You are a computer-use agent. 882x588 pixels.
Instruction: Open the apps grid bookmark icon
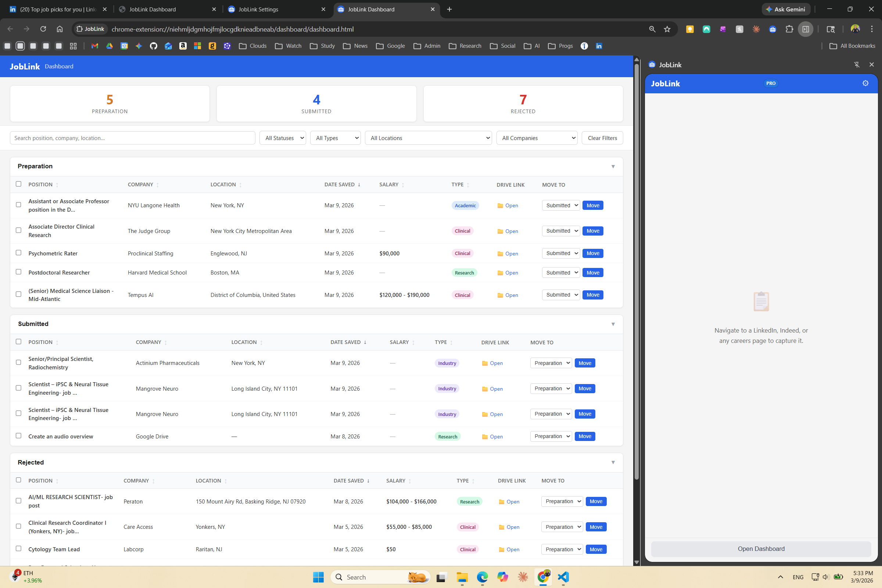tap(73, 46)
